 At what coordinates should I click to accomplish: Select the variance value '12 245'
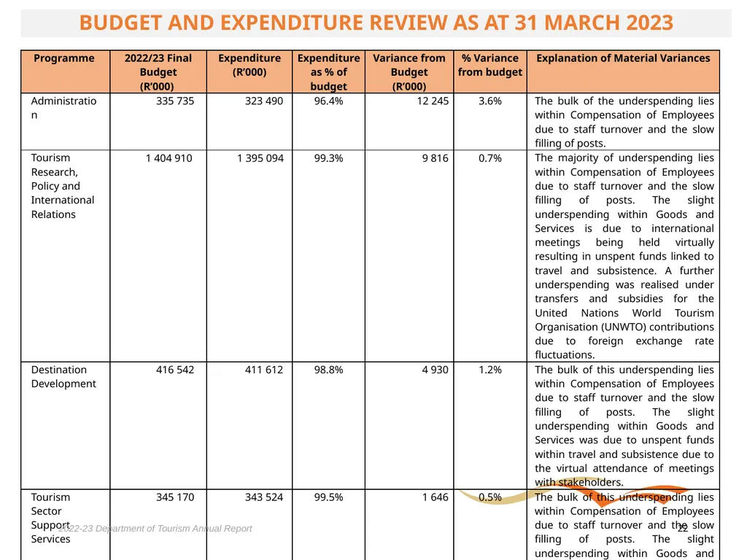click(x=433, y=101)
